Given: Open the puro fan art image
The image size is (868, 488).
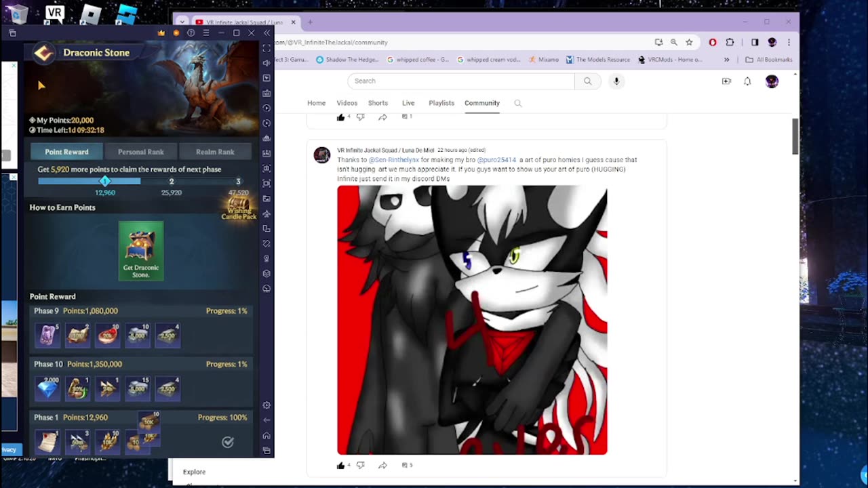Looking at the screenshot, I should tap(472, 320).
